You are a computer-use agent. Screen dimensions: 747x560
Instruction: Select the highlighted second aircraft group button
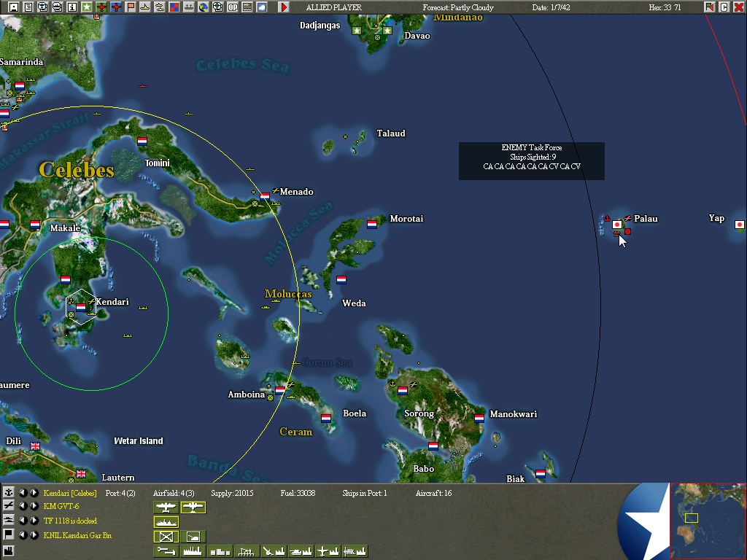(x=193, y=507)
